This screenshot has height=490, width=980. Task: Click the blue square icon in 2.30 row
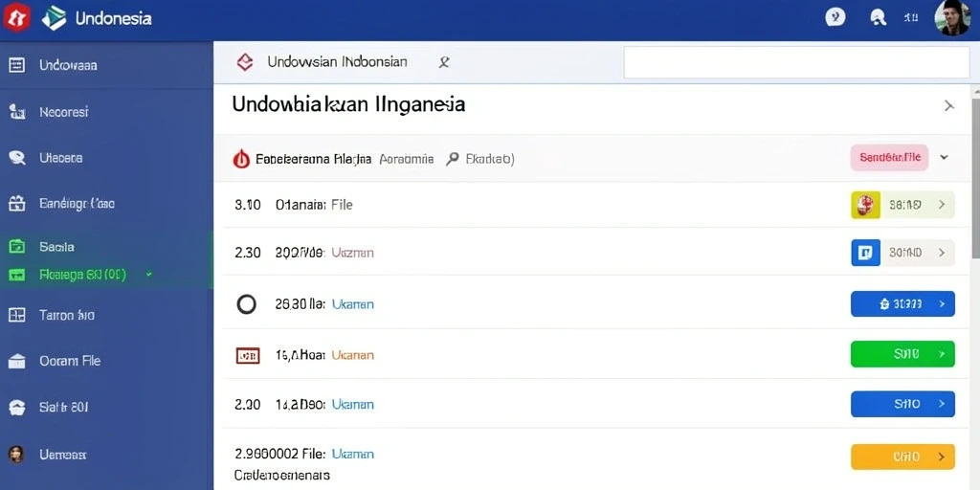coord(865,253)
